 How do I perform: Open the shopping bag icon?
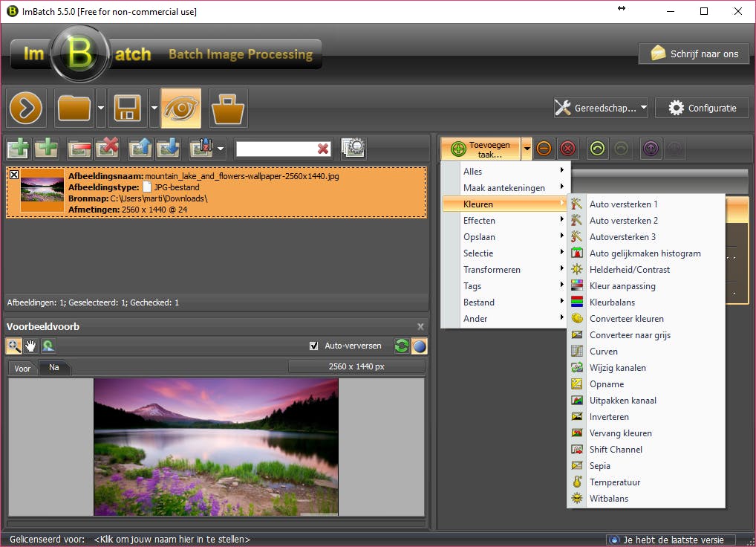[228, 109]
